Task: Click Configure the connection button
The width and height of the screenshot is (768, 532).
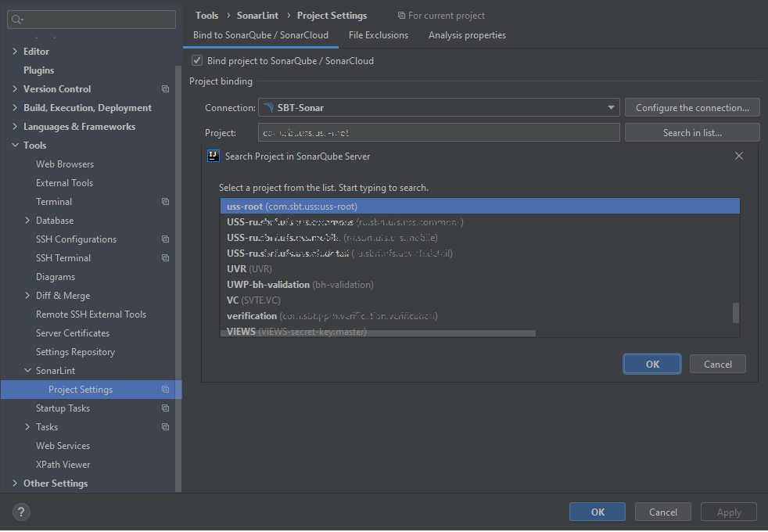Action: 692,108
